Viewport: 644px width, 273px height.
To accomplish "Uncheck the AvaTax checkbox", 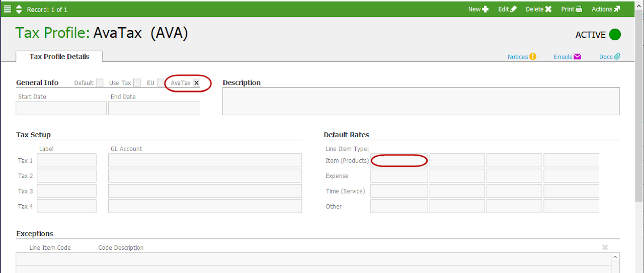I will pos(197,83).
